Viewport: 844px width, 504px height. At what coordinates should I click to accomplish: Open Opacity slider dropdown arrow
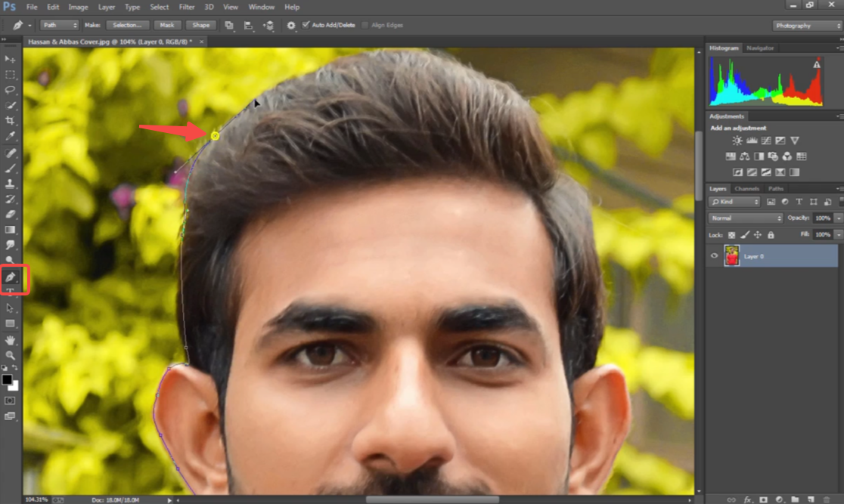[x=838, y=218]
